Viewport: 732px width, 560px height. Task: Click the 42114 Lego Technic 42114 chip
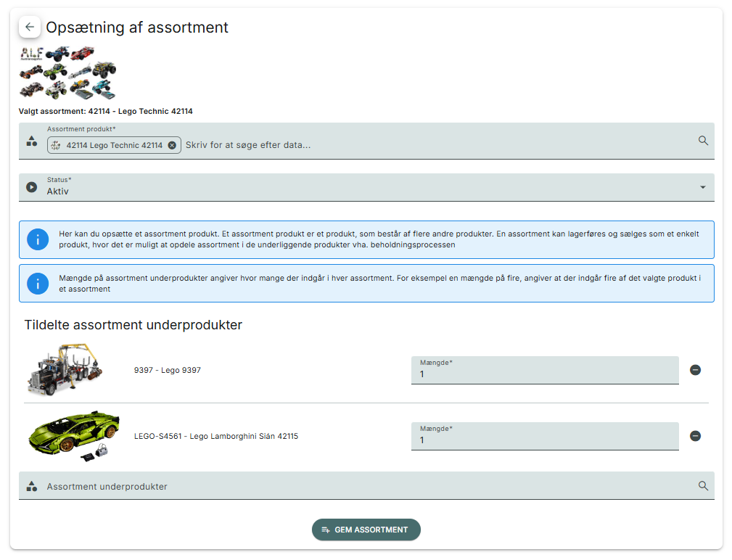tap(114, 145)
